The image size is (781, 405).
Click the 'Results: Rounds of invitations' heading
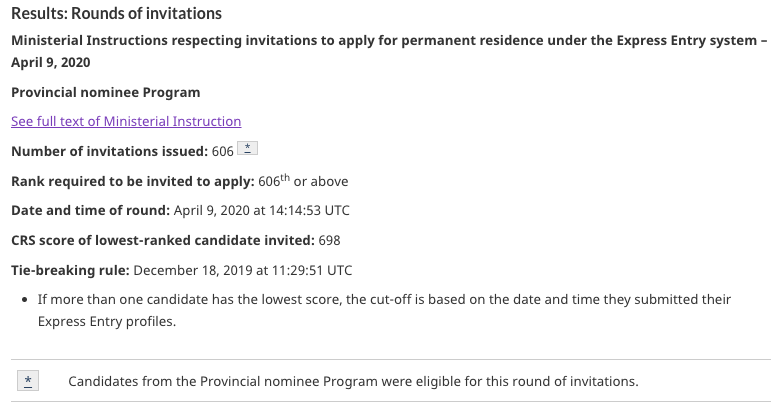tap(116, 14)
